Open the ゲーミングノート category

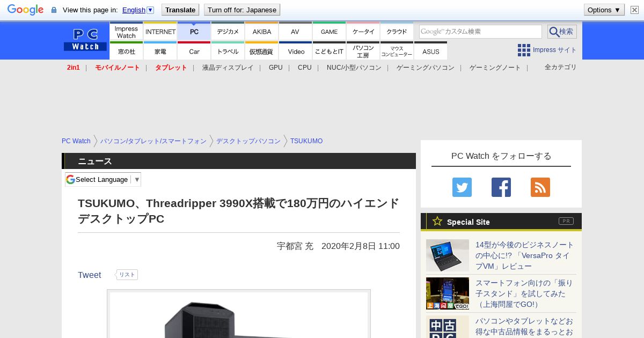(495, 68)
